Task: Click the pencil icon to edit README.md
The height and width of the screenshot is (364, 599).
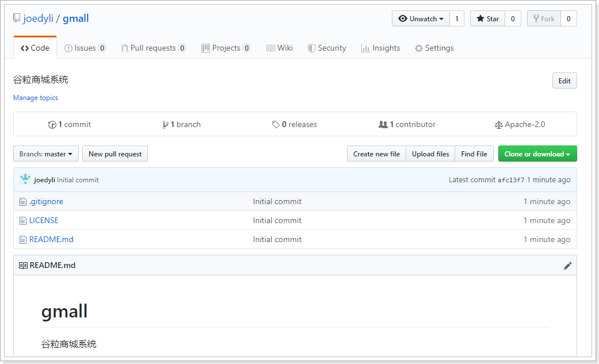Action: 567,266
